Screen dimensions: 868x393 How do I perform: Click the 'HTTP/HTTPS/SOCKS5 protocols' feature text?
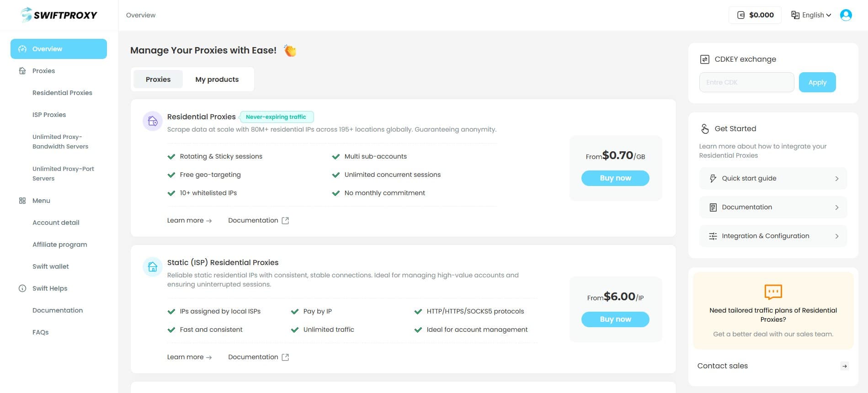point(475,311)
